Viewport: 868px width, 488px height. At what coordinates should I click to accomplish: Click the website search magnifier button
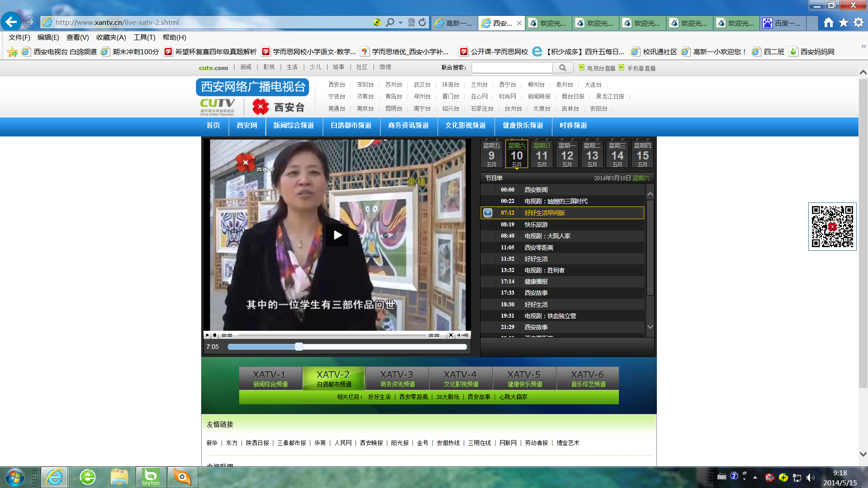point(563,68)
